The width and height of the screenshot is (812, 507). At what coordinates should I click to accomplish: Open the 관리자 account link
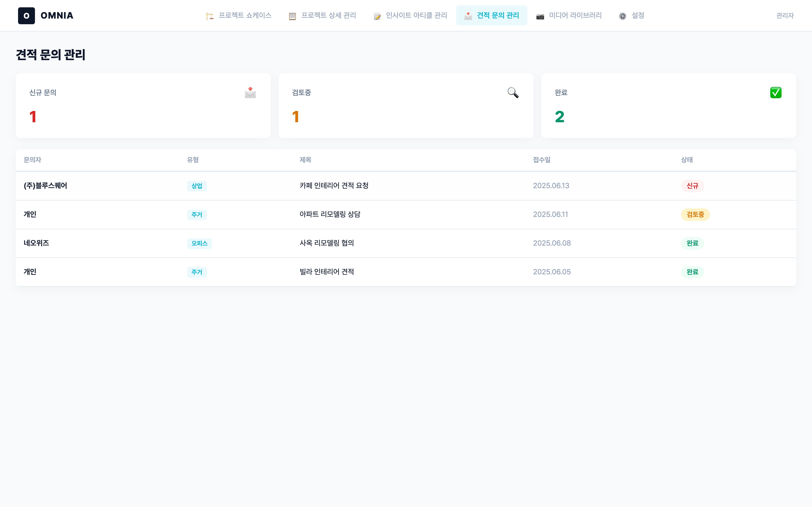(x=785, y=15)
